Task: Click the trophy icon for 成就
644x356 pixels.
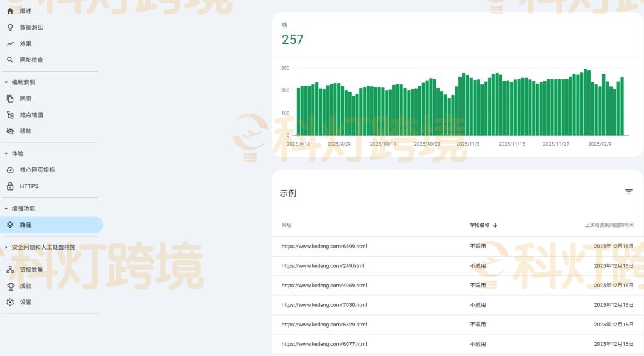Action: tap(10, 286)
